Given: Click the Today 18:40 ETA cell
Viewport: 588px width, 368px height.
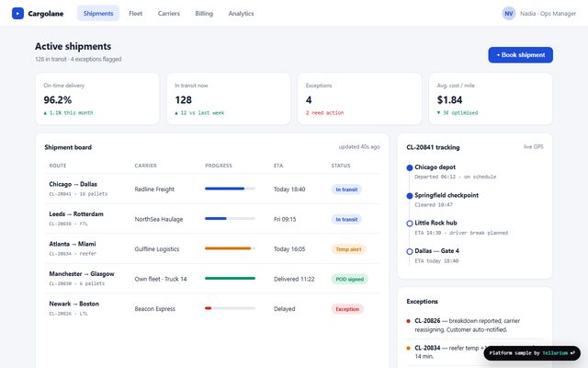Looking at the screenshot, I should (289, 190).
